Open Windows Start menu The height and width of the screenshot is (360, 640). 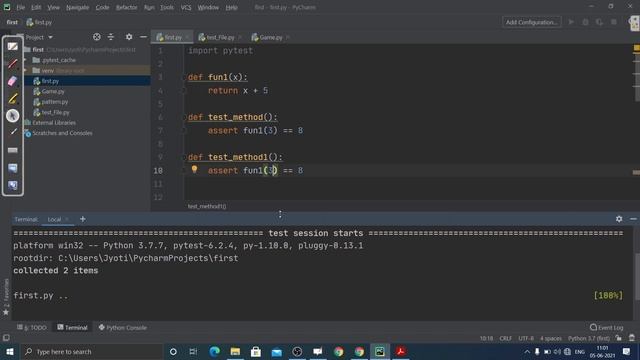pyautogui.click(x=10, y=351)
